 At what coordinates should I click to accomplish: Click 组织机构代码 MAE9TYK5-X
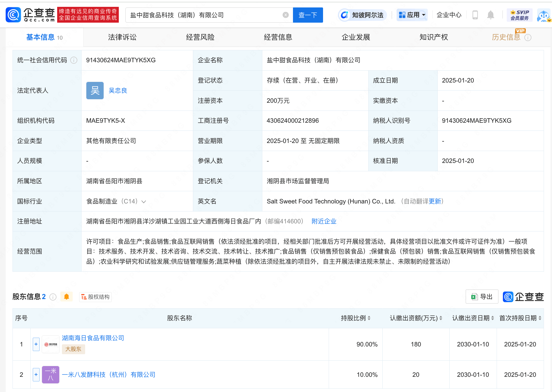pos(106,121)
